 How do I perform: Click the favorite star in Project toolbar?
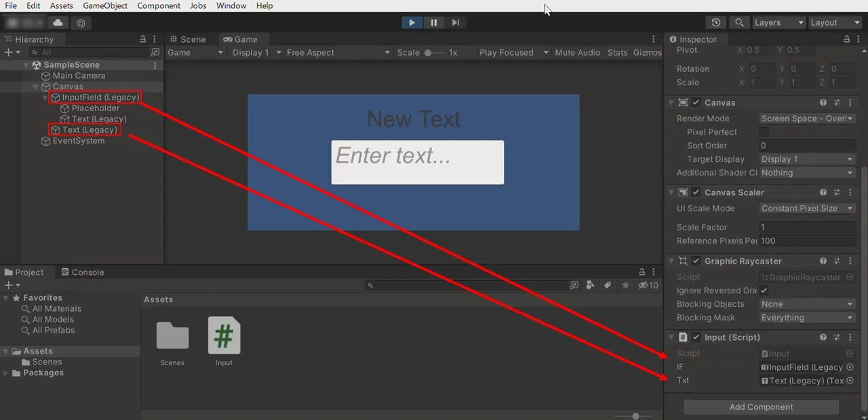[x=625, y=285]
